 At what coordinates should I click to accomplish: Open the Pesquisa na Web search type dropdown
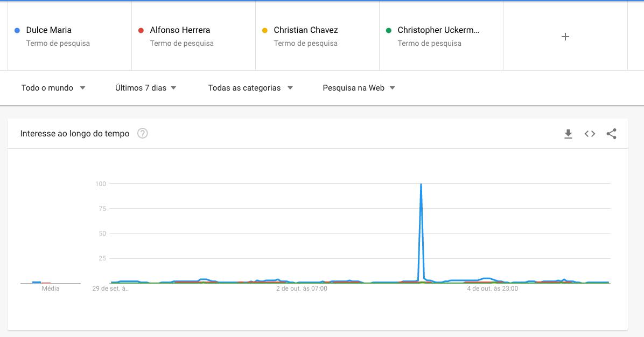(359, 88)
